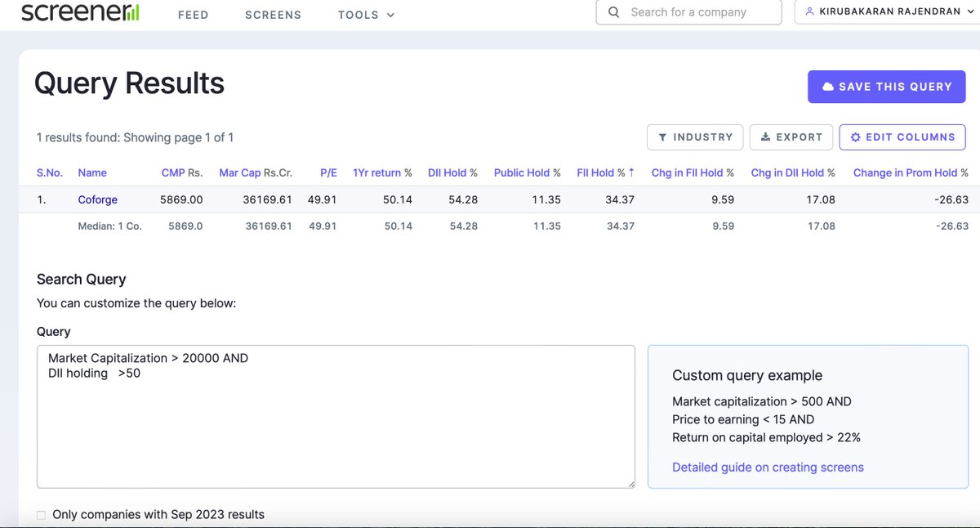Click the cloud icon in Save This Query
The height and width of the screenshot is (528, 980).
(828, 87)
